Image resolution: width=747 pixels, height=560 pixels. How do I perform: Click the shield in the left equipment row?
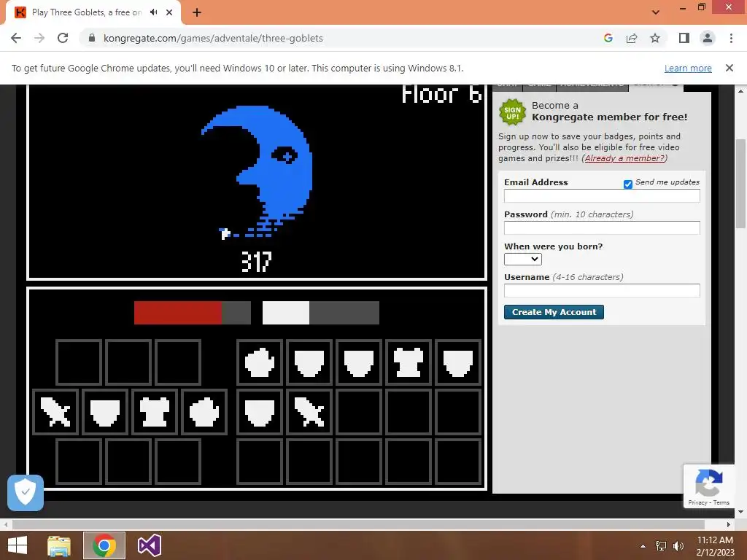(105, 412)
